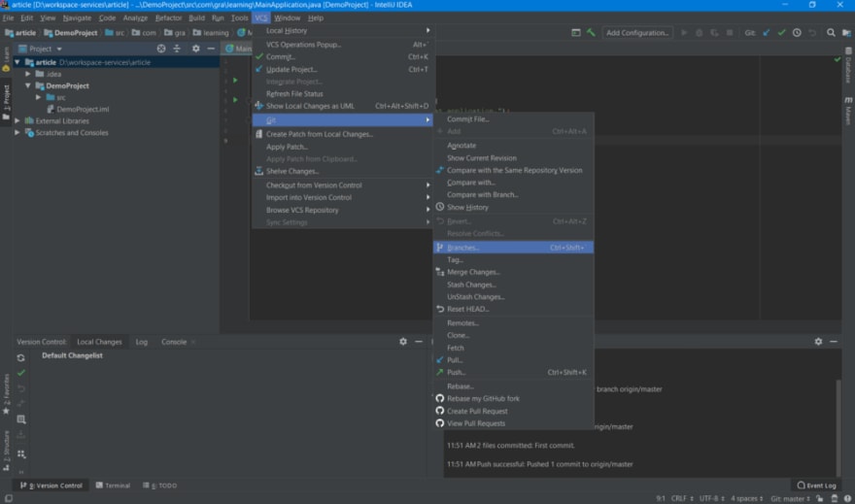Image resolution: width=855 pixels, height=504 pixels.
Task: Expand the src folder node
Action: point(38,97)
